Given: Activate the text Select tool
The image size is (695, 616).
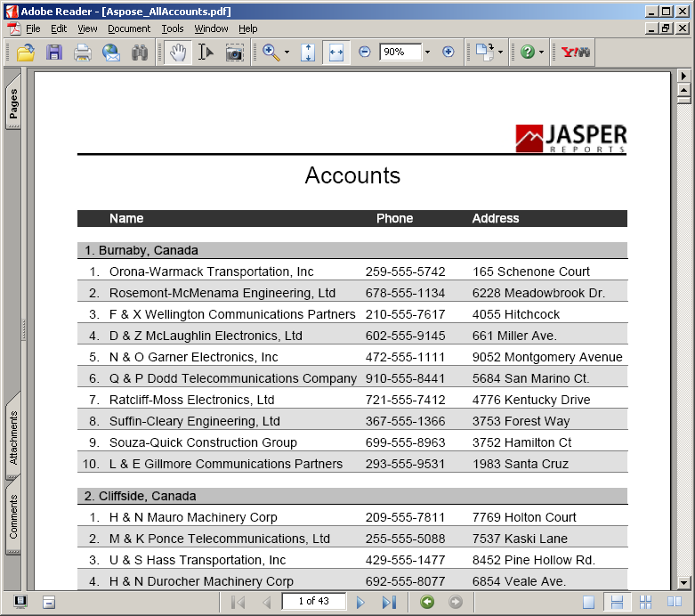Looking at the screenshot, I should (206, 53).
